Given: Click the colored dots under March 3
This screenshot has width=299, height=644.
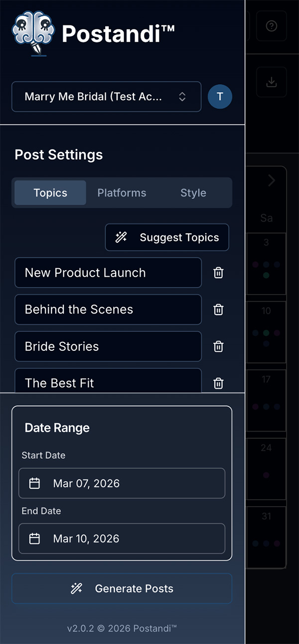Looking at the screenshot, I should [267, 264].
